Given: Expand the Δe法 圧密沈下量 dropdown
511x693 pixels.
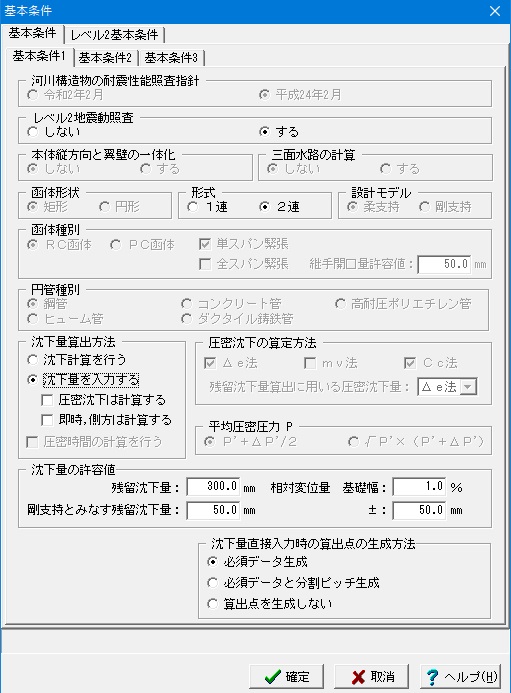Looking at the screenshot, I should point(468,387).
